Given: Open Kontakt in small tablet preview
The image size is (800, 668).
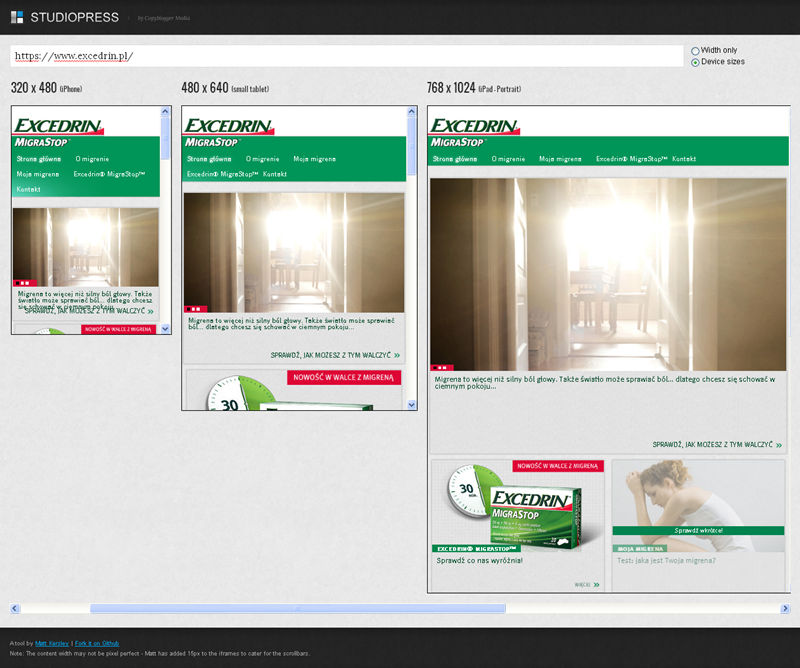Looking at the screenshot, I should tap(275, 174).
